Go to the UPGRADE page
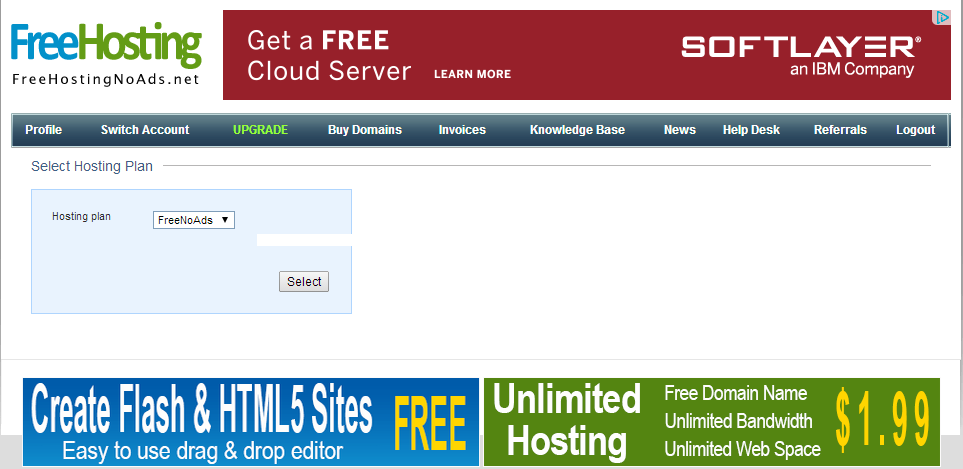This screenshot has width=963, height=469. (x=260, y=130)
